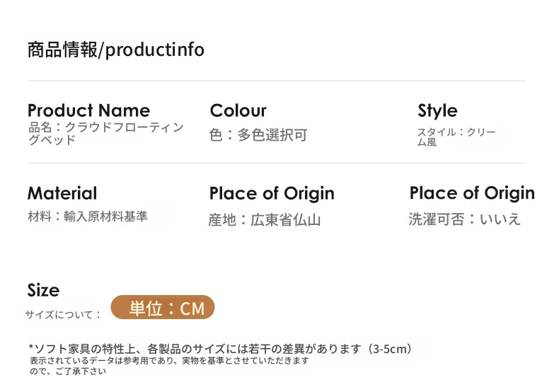This screenshot has width=559, height=392.
Task: Click the 産地：広東省仏山 text
Action: click(x=265, y=220)
